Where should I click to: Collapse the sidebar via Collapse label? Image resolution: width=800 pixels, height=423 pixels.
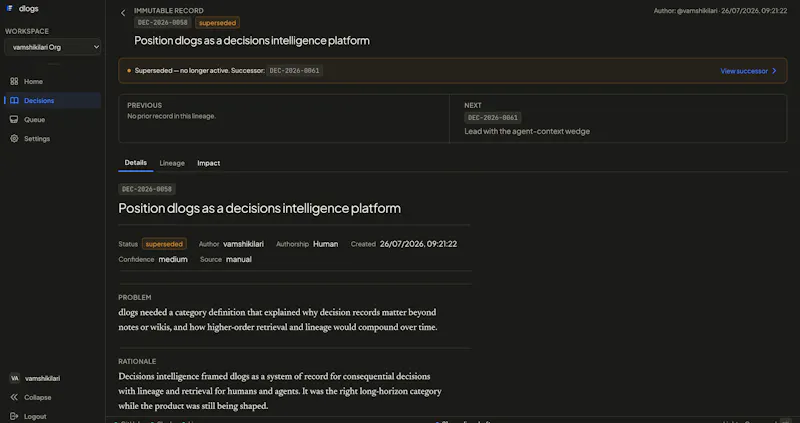pos(37,397)
